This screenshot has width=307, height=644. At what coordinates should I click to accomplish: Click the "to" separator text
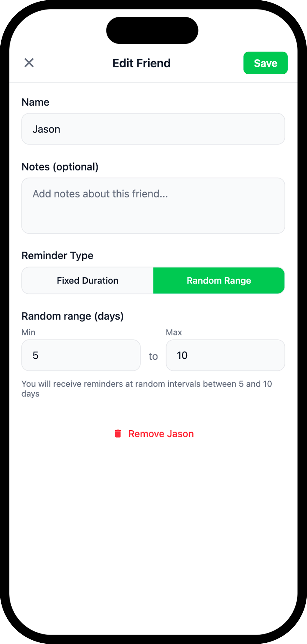click(x=153, y=356)
